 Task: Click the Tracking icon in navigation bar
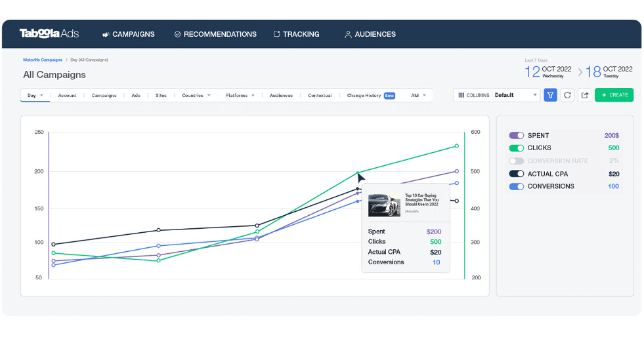coord(277,34)
